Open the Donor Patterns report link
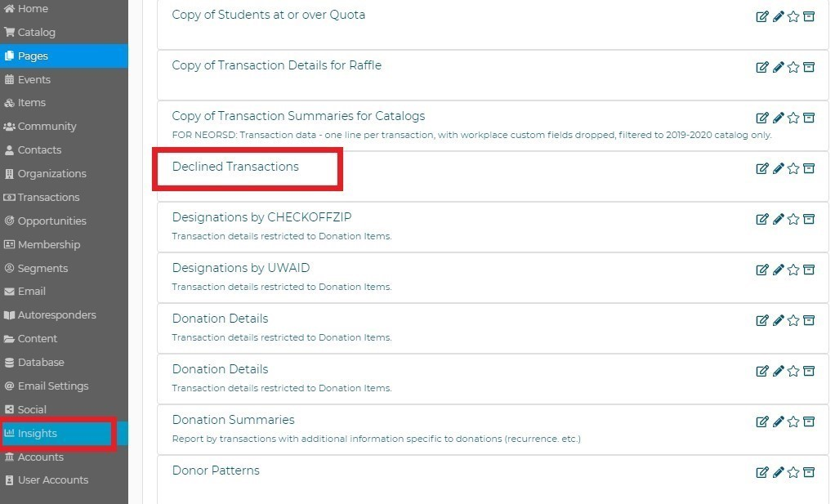This screenshot has height=504, width=835. click(x=216, y=471)
